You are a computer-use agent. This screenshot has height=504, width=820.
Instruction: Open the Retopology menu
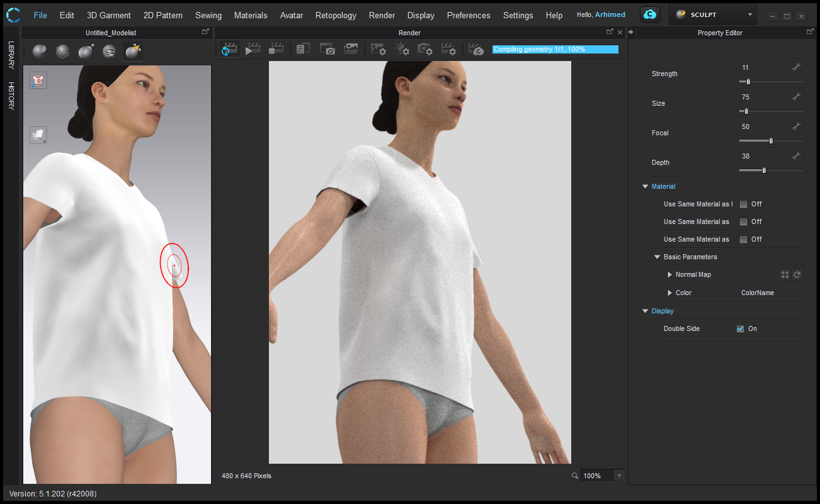335,15
